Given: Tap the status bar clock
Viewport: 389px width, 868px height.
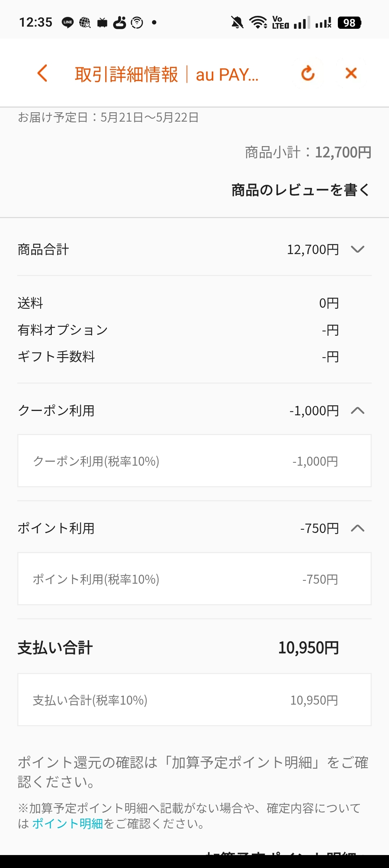Looking at the screenshot, I should 36,23.
